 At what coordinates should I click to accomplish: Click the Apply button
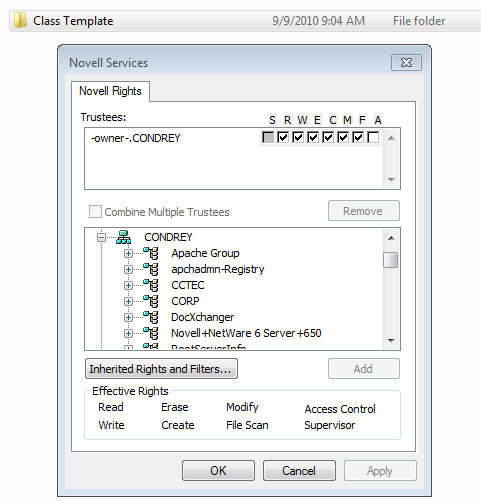380,471
